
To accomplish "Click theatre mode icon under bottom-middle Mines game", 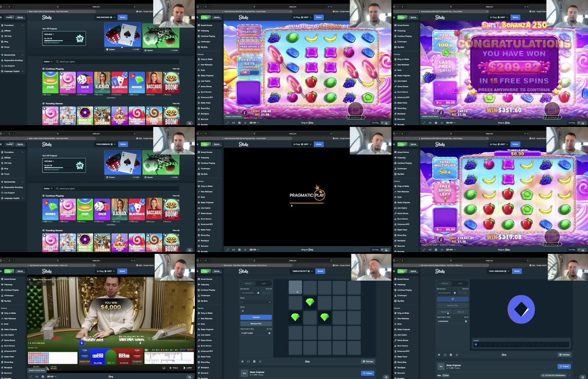I will [248, 361].
